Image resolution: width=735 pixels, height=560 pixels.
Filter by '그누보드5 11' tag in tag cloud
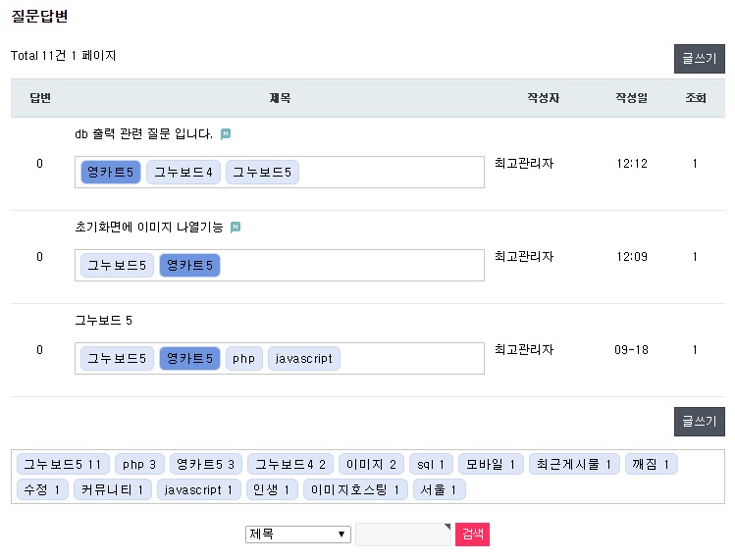[x=63, y=464]
